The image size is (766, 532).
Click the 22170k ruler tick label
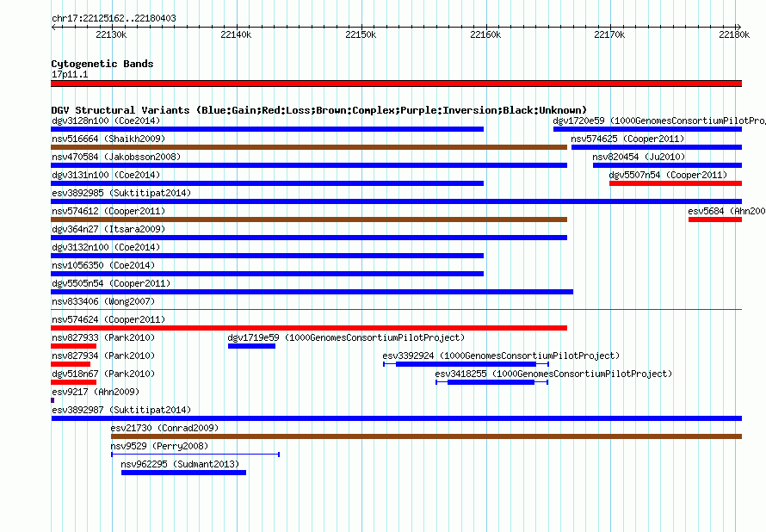click(x=609, y=34)
